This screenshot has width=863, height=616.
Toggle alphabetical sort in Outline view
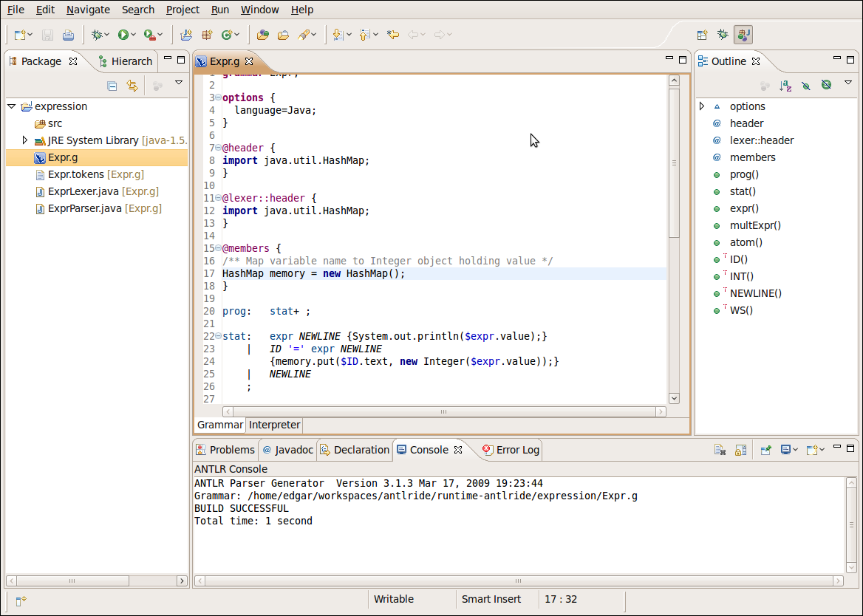click(x=785, y=86)
